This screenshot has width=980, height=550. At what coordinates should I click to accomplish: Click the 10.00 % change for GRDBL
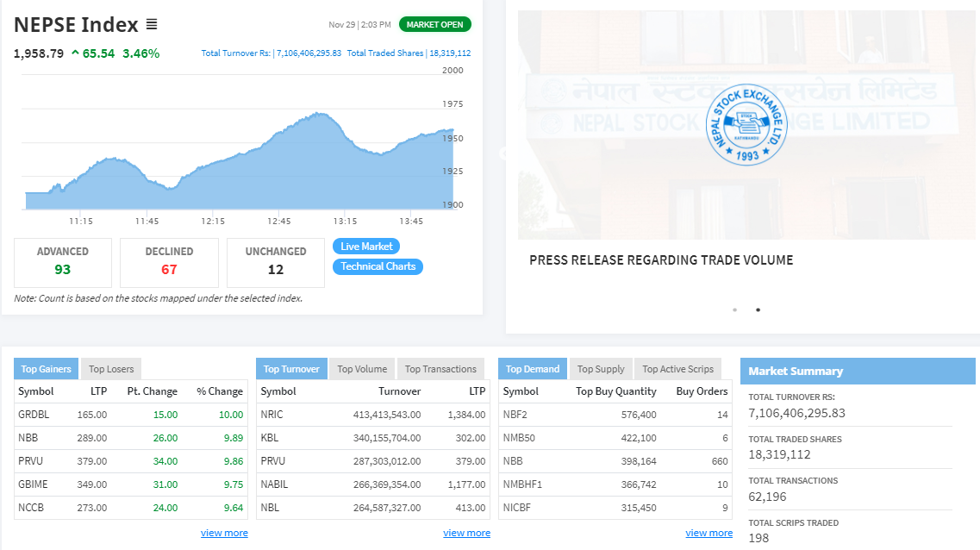231,415
